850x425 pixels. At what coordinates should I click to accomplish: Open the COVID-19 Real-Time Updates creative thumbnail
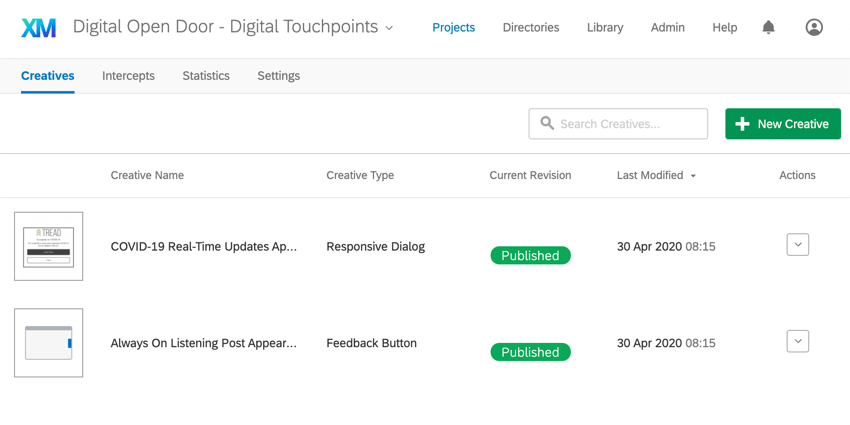pyautogui.click(x=49, y=246)
